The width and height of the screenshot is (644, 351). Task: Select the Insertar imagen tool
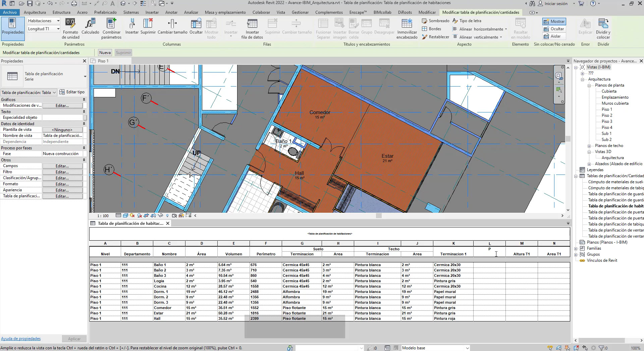click(x=339, y=28)
